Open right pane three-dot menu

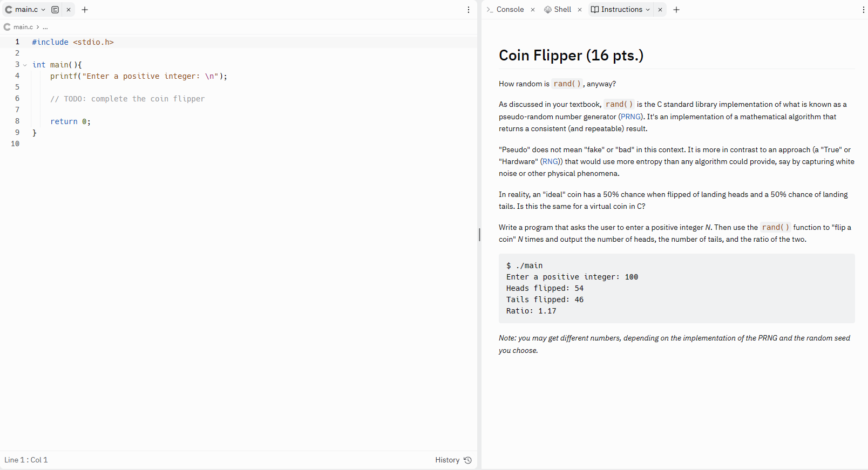point(864,10)
